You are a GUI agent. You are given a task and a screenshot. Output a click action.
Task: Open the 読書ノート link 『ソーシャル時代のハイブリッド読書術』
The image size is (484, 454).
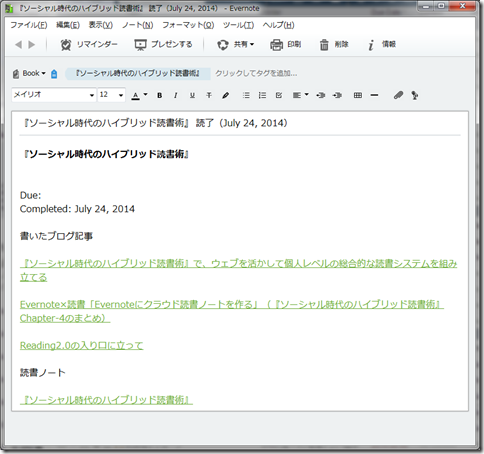(106, 400)
